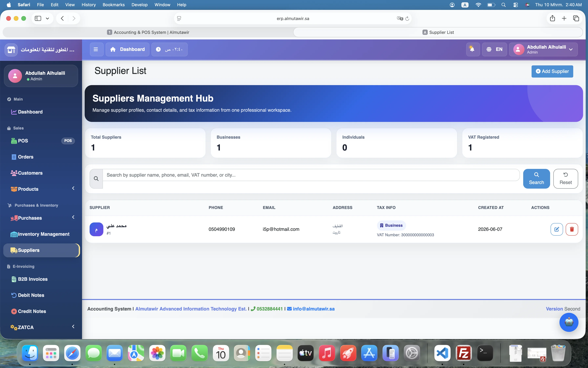The width and height of the screenshot is (588, 368).
Task: Click the Safari address bar
Action: coord(293,19)
